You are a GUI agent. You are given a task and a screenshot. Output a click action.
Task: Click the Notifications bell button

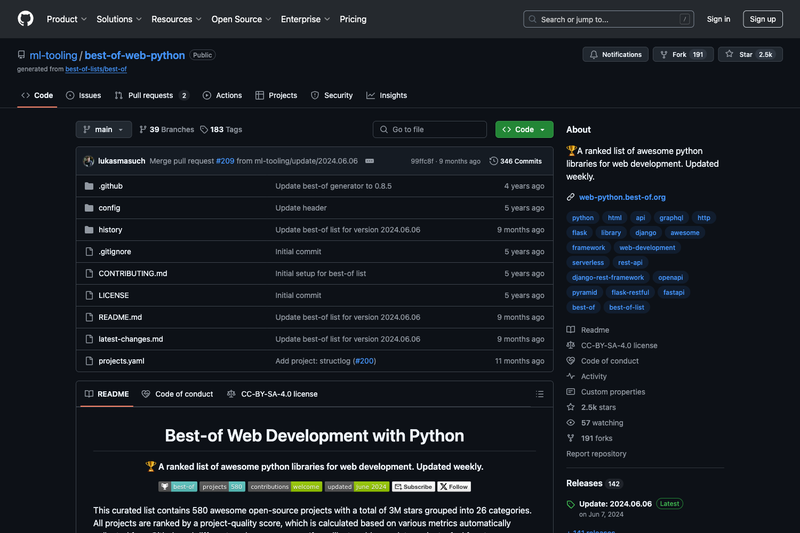coord(615,55)
